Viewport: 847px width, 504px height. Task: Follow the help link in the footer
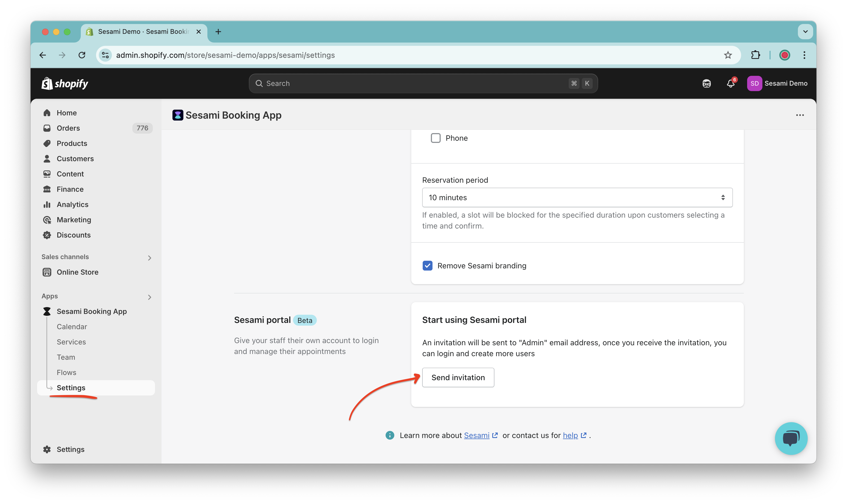(570, 435)
